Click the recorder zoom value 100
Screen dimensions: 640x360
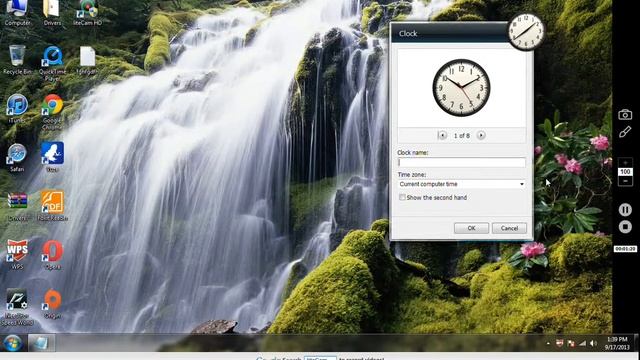pyautogui.click(x=625, y=172)
